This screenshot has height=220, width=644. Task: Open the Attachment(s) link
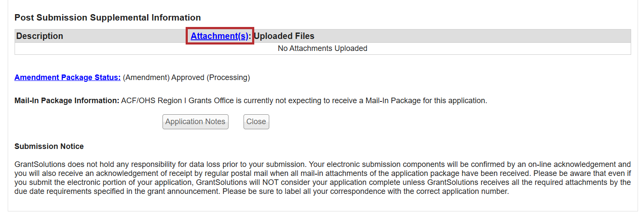[219, 36]
